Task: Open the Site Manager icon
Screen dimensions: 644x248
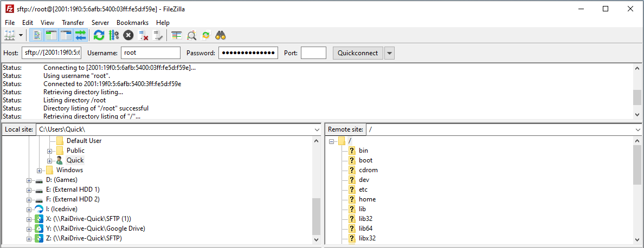Action: (9, 35)
